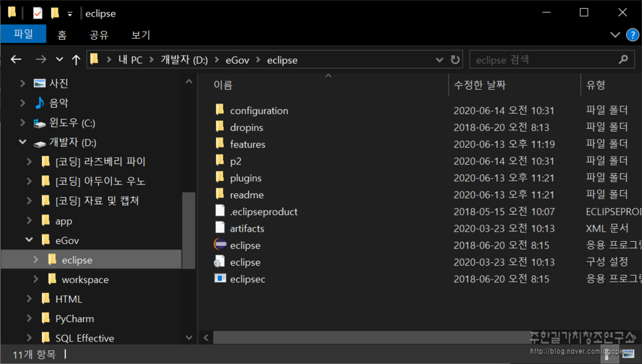Click the Properties quick access toolbar icon
The height and width of the screenshot is (364, 642).
(37, 13)
